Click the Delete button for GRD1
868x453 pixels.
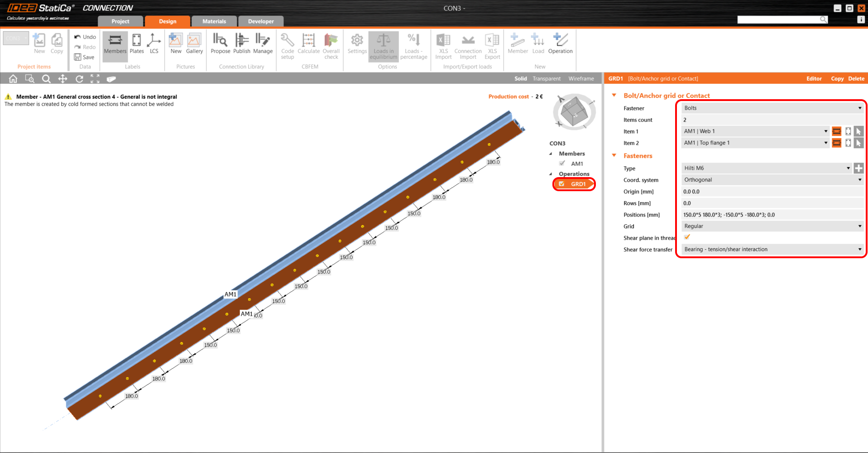tap(856, 78)
